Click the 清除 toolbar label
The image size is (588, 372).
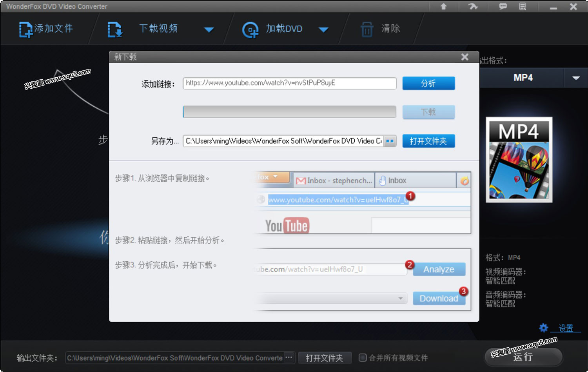391,28
